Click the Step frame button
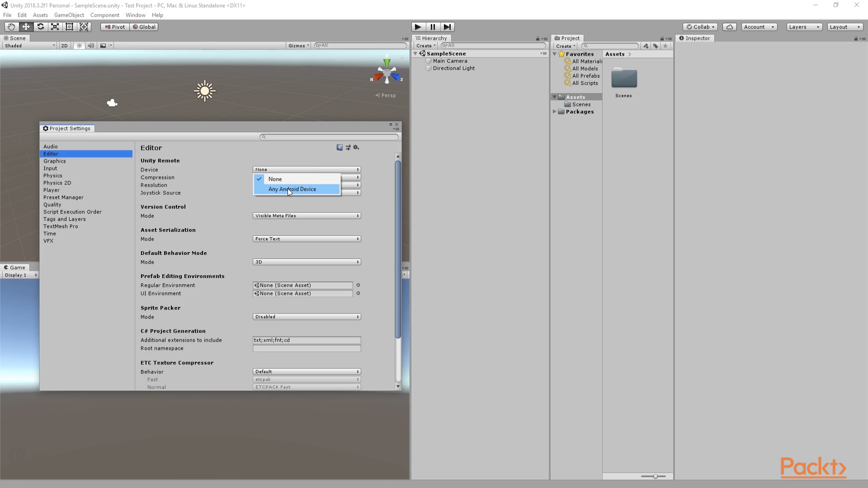Viewport: 868px width, 488px height. tap(447, 27)
